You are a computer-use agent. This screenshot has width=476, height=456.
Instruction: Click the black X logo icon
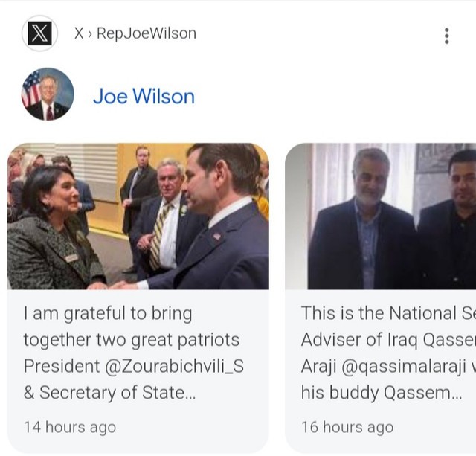click(x=39, y=33)
